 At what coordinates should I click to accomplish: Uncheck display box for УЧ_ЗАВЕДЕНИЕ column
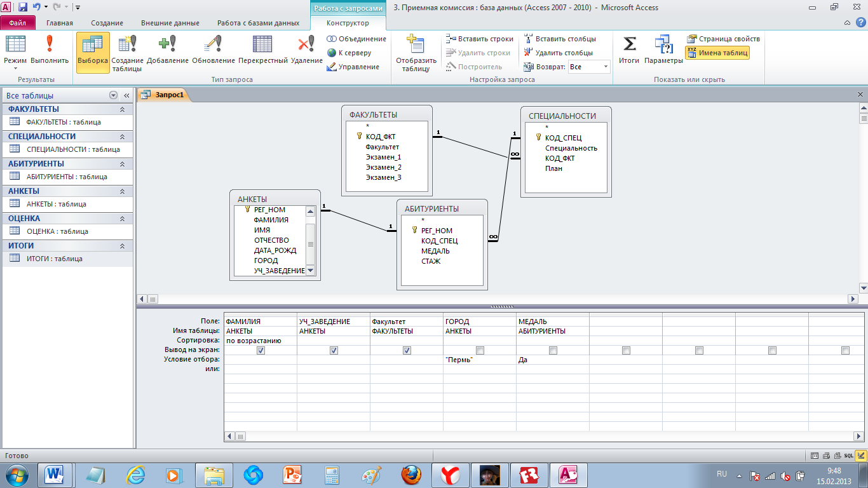pos(334,350)
